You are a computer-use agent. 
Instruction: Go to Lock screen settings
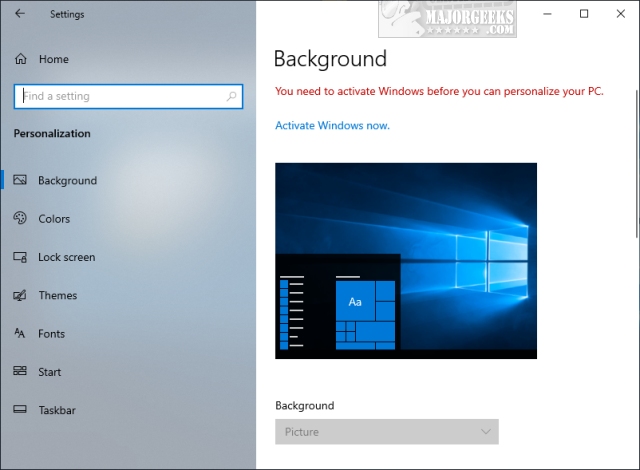point(67,257)
